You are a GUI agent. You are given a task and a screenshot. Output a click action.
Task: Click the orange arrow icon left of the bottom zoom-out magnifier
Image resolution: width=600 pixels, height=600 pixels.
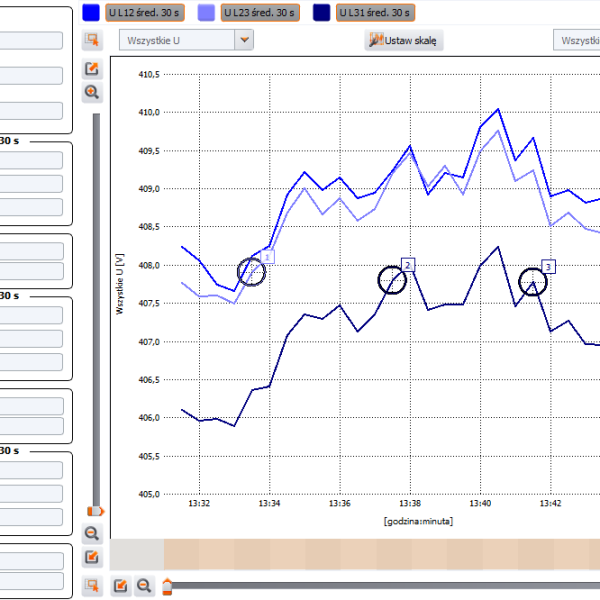click(x=120, y=585)
